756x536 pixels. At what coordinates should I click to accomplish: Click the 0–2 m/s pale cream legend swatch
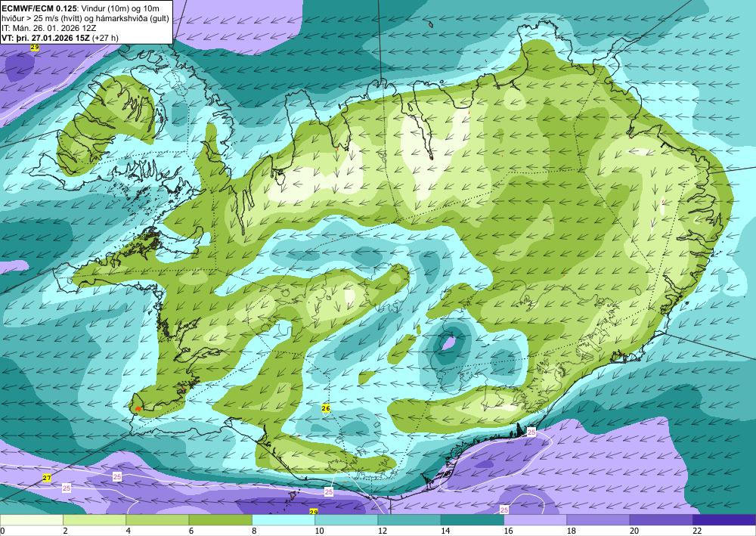coord(31,520)
